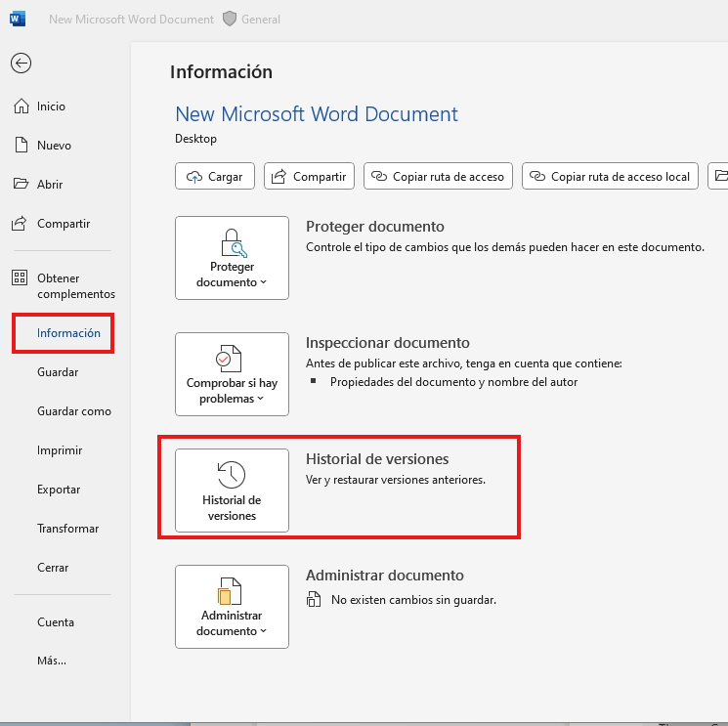
Task: Click the Abrir folder icon
Action: tap(21, 184)
